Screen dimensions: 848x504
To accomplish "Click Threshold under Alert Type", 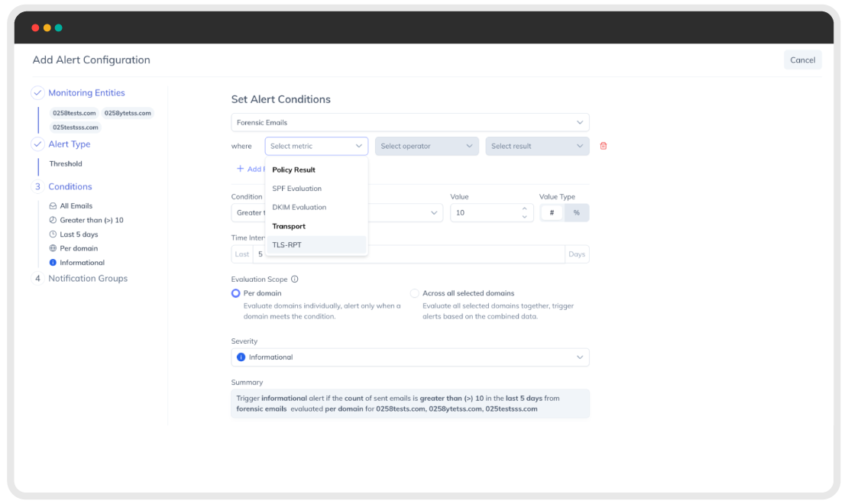I will pyautogui.click(x=66, y=164).
